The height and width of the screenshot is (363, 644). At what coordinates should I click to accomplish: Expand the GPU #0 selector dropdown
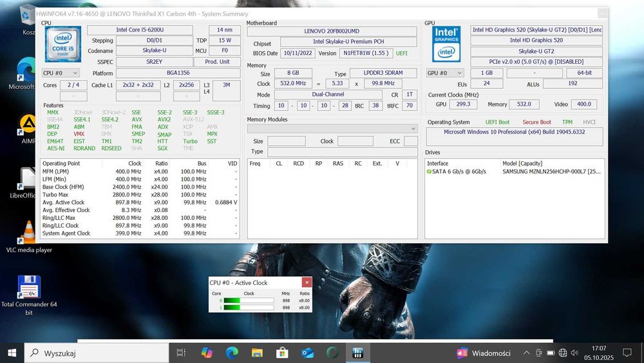tap(445, 74)
